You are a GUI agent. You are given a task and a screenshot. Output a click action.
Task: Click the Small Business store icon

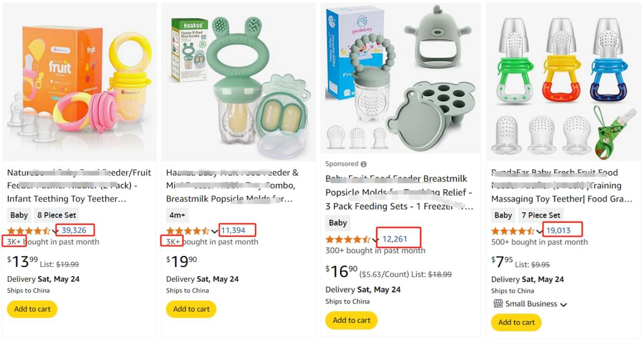click(498, 303)
